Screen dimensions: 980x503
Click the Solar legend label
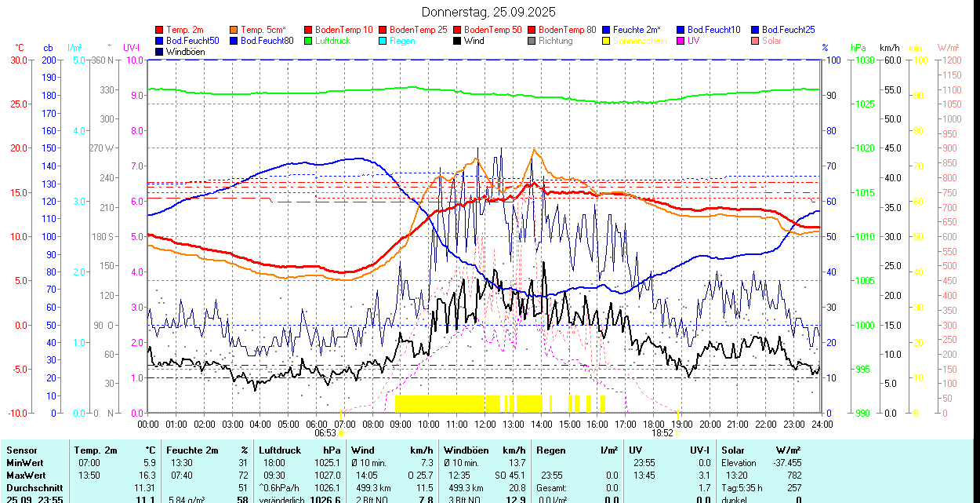pos(771,41)
